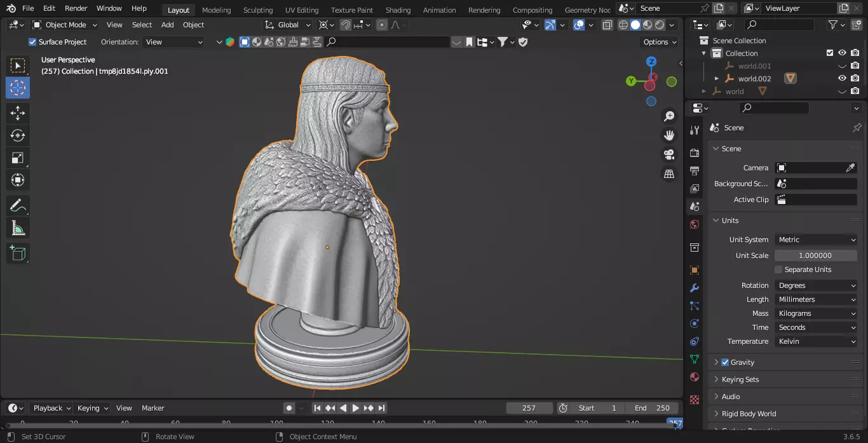868x443 pixels.
Task: Select the Select Box tool
Action: click(18, 65)
